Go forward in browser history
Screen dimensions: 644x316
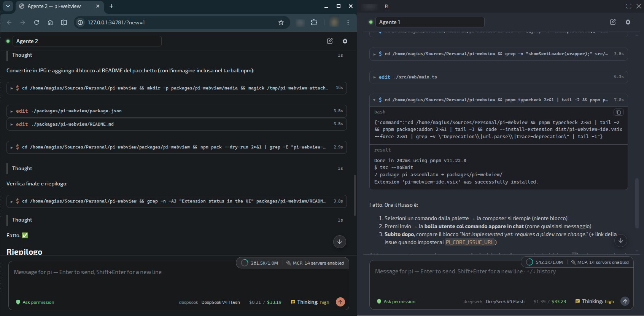click(23, 22)
